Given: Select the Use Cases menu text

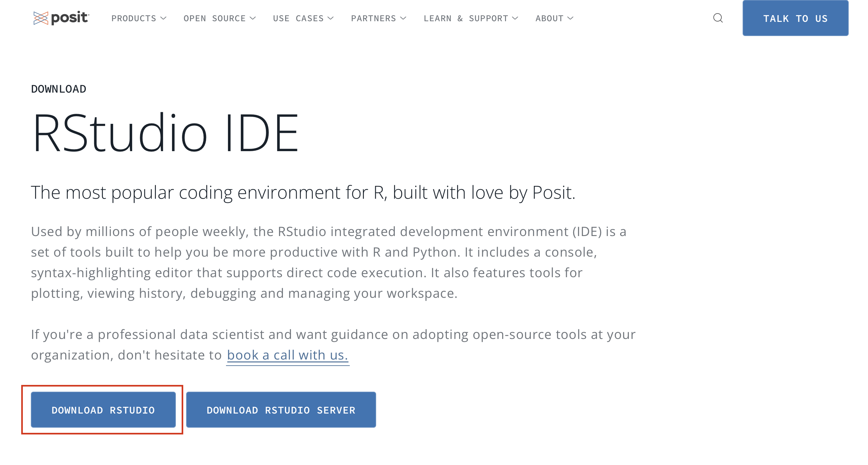Looking at the screenshot, I should point(298,18).
